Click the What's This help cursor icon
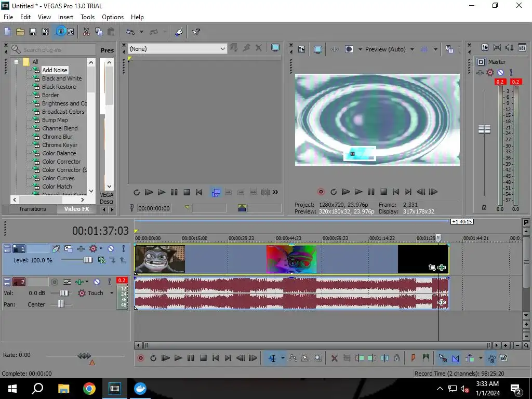 tap(196, 32)
